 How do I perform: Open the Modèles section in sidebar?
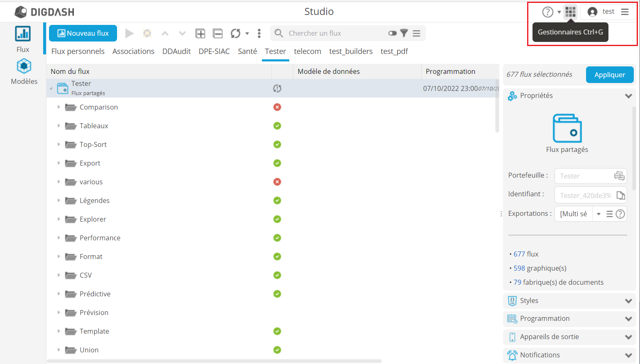[x=24, y=72]
